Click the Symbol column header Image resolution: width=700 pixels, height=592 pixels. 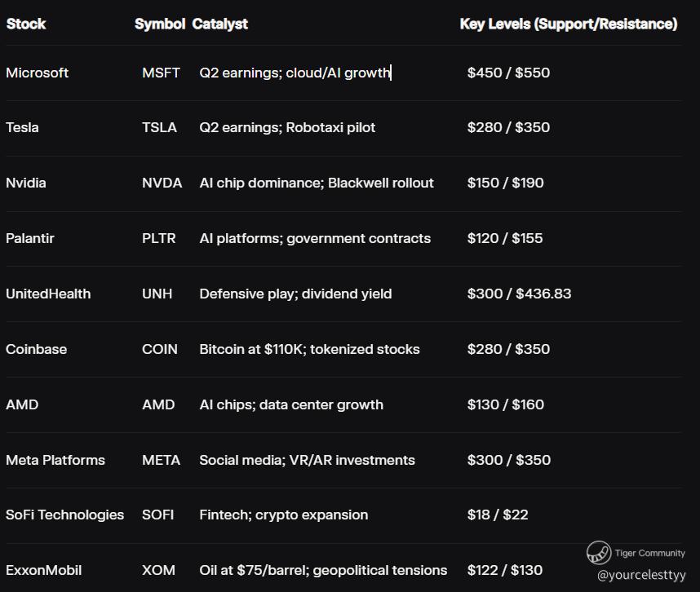160,24
